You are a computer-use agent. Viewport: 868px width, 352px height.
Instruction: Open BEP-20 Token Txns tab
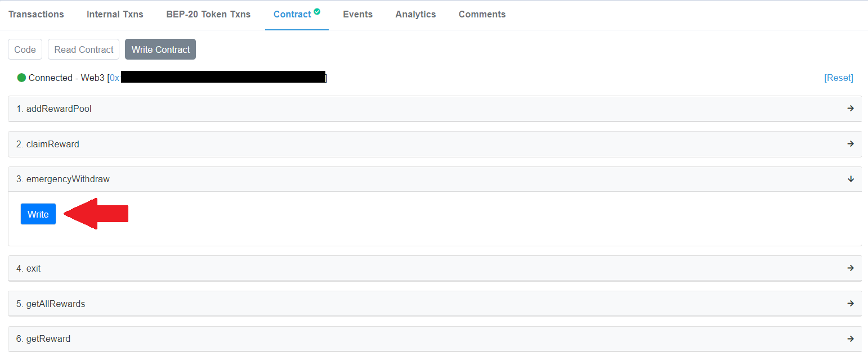tap(208, 15)
